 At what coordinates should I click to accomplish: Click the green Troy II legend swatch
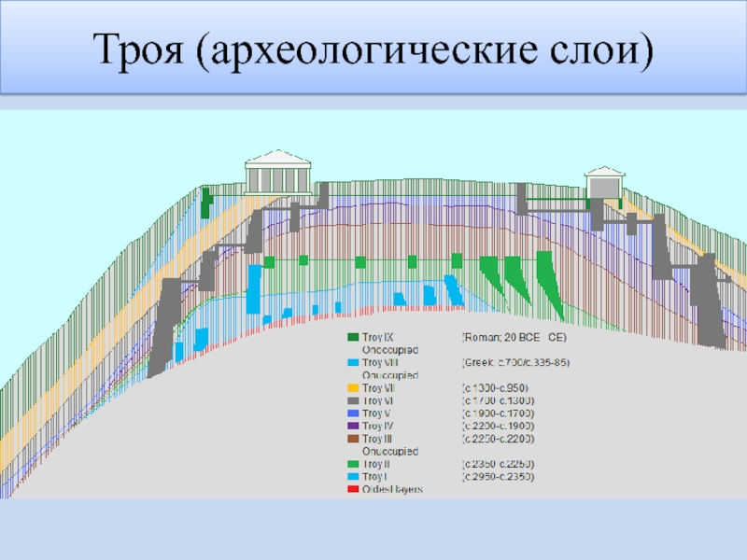353,464
